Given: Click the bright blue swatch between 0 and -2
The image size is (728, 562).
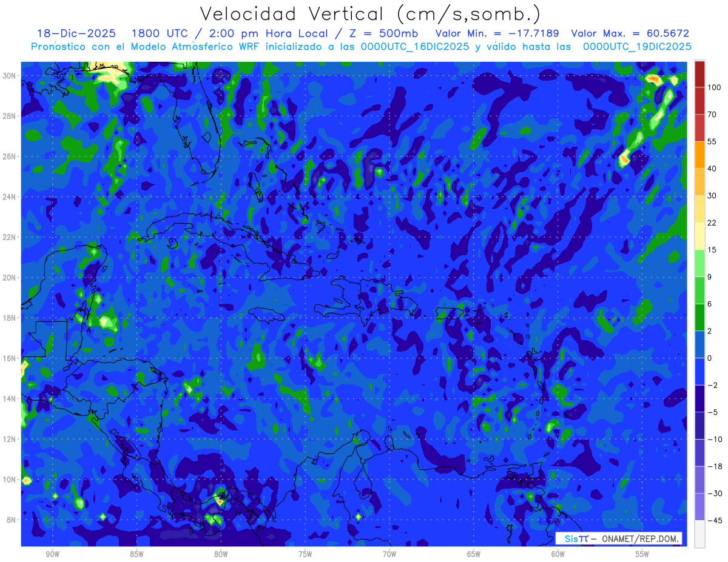Looking at the screenshot, I should pos(699,372).
